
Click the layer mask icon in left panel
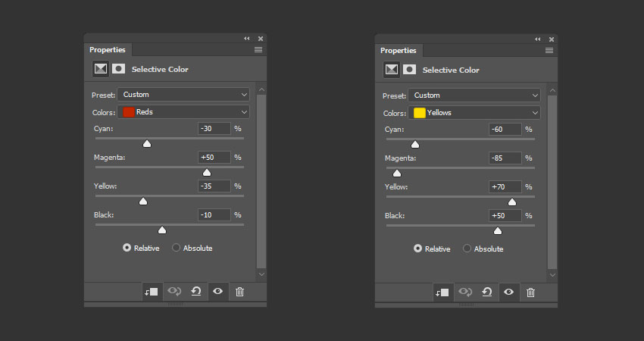coord(119,69)
